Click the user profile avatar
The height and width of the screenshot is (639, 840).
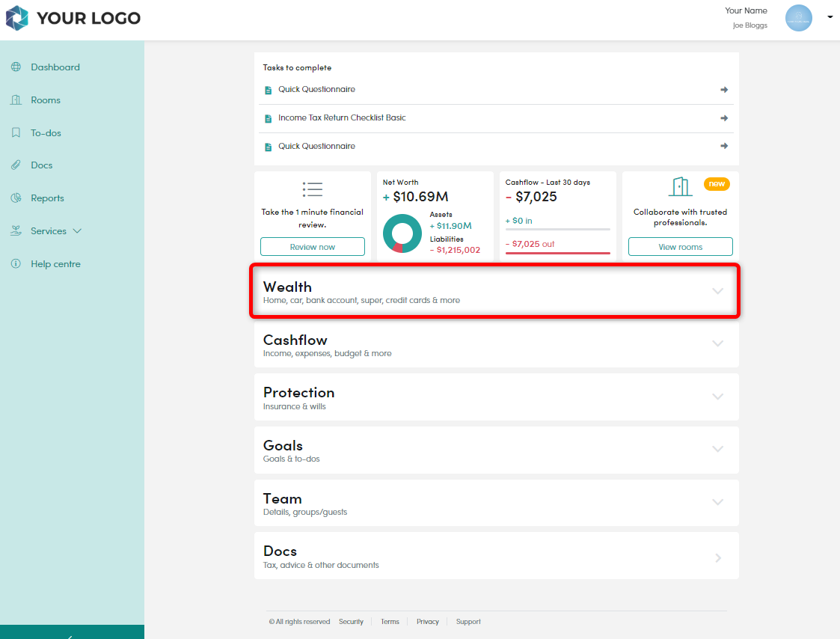pos(798,19)
